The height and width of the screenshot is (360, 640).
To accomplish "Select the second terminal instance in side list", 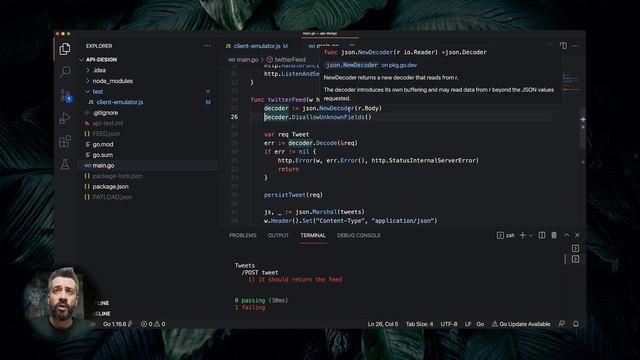I will (575, 259).
